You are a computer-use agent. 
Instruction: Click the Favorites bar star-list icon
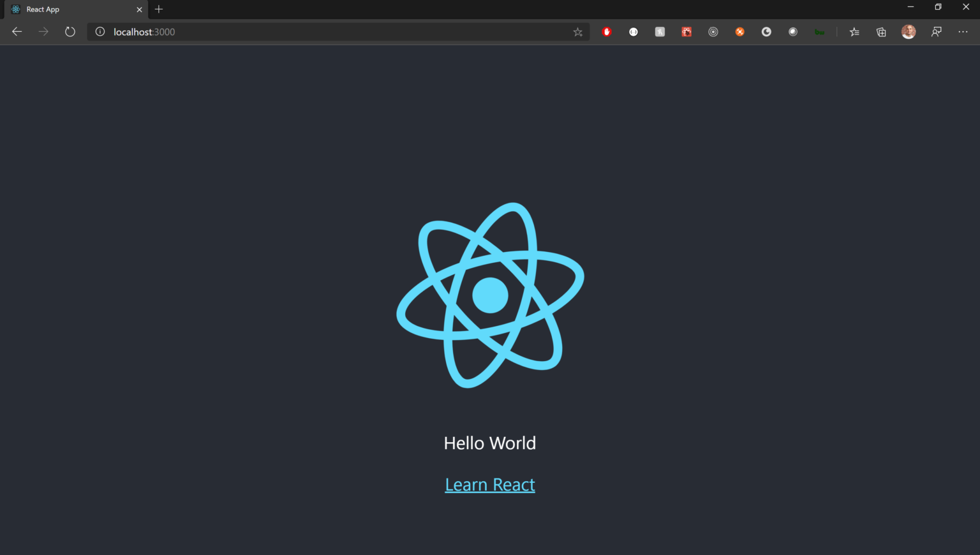[x=854, y=31]
